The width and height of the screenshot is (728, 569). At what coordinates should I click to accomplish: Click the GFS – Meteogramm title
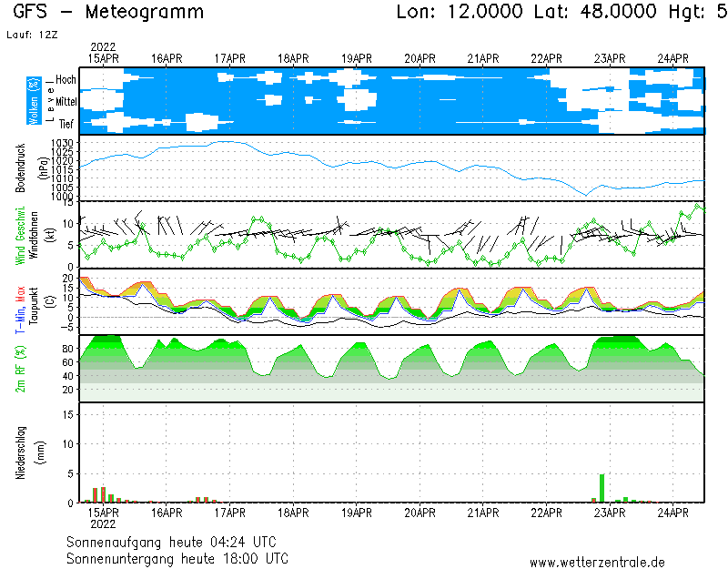click(109, 12)
